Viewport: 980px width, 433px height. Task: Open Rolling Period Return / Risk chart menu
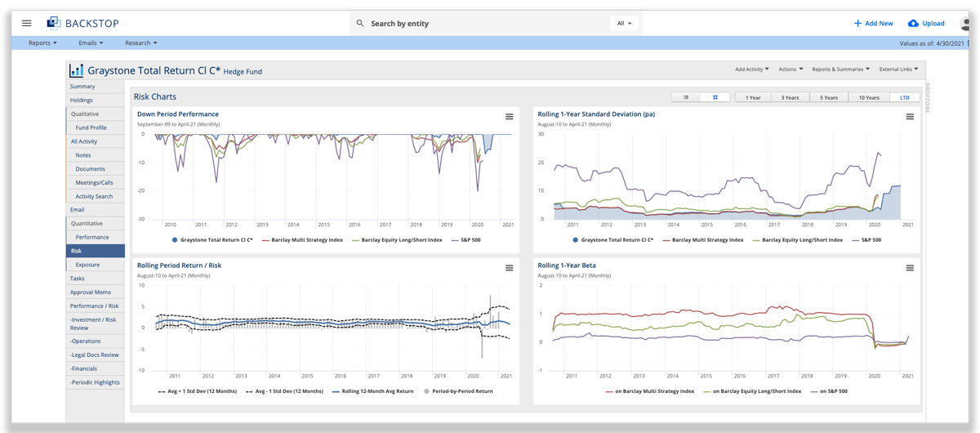(510, 268)
